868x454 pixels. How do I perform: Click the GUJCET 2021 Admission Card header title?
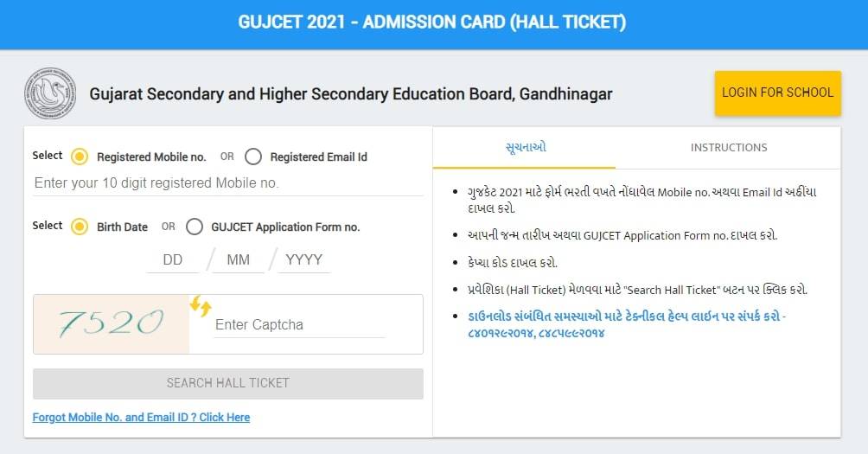point(432,22)
